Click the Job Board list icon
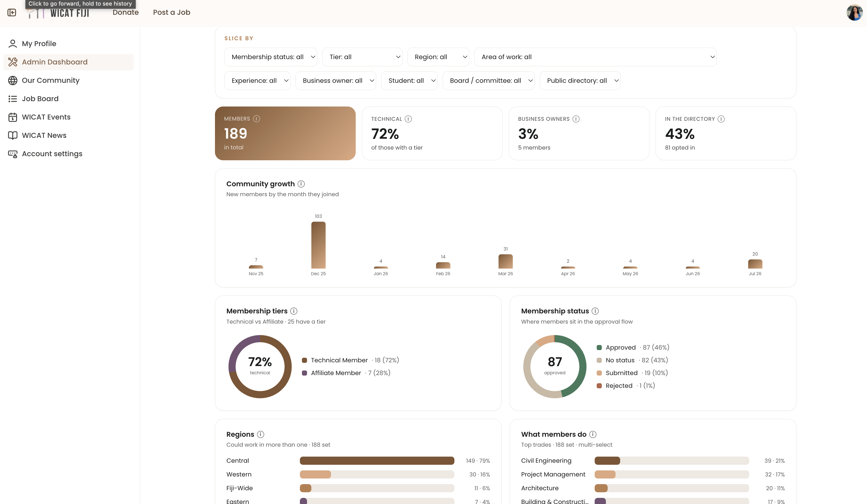The height and width of the screenshot is (504, 867). pyautogui.click(x=13, y=99)
